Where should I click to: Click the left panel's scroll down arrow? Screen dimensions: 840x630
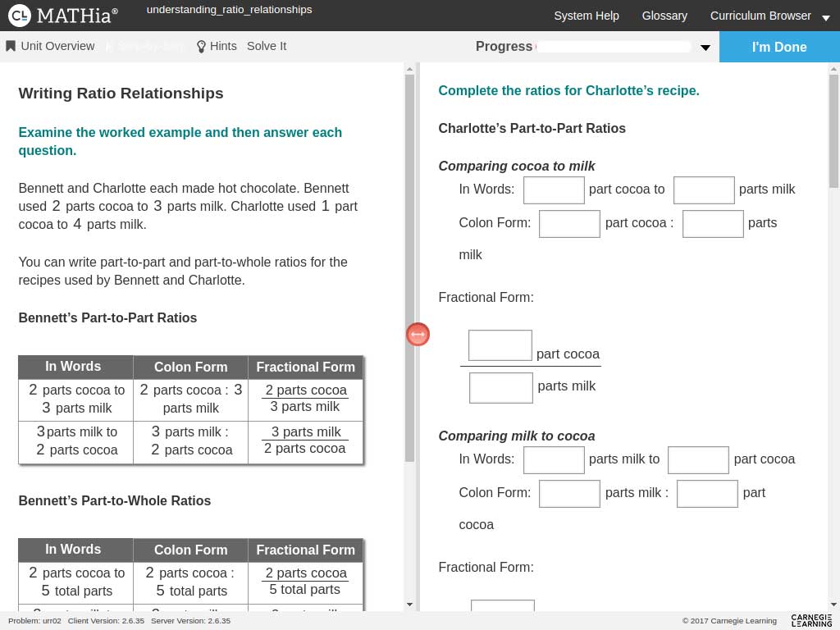tap(410, 605)
